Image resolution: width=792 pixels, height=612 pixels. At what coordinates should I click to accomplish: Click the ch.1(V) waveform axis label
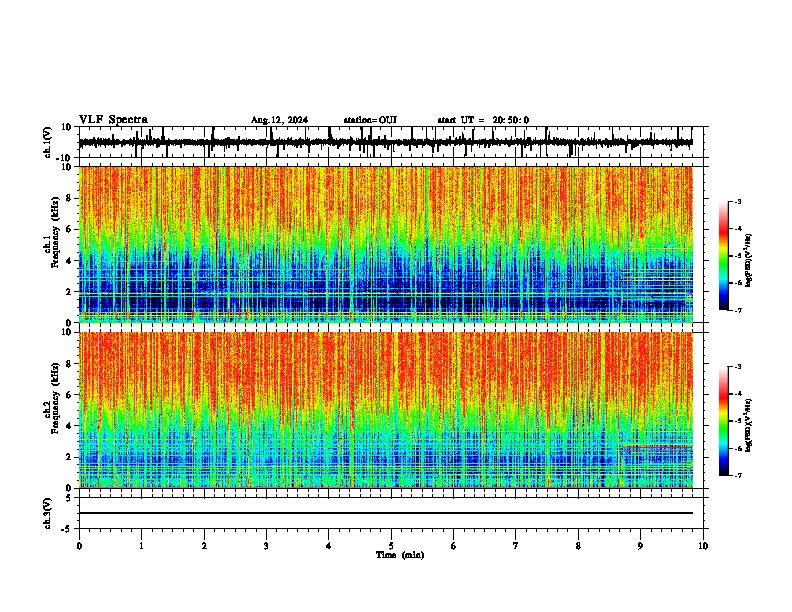(x=48, y=142)
